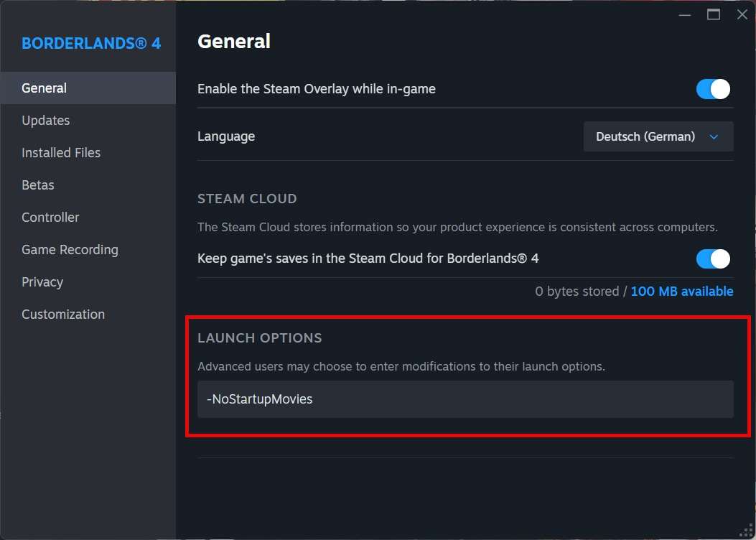This screenshot has height=540, width=756.
Task: Click the LAUNCH OPTIONS section heading
Action: point(259,338)
